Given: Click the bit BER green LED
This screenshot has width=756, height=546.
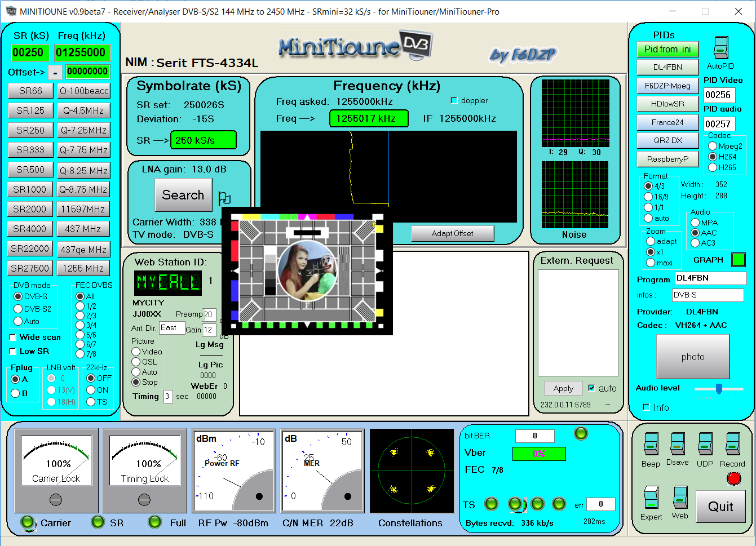Looking at the screenshot, I should (581, 433).
